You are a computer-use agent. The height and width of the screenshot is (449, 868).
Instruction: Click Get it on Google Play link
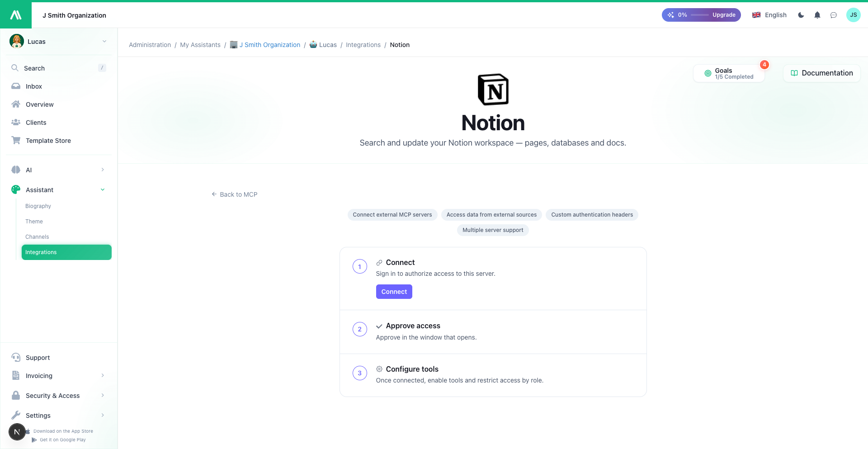62,440
